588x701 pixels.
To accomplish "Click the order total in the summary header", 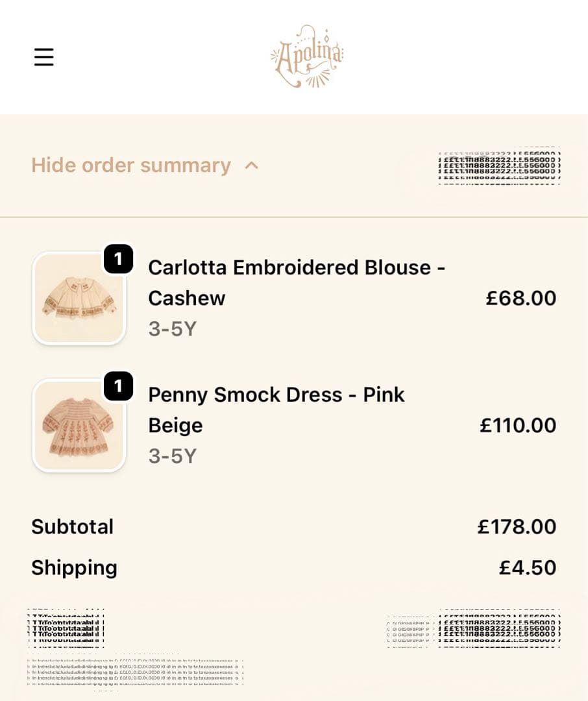I will [499, 166].
